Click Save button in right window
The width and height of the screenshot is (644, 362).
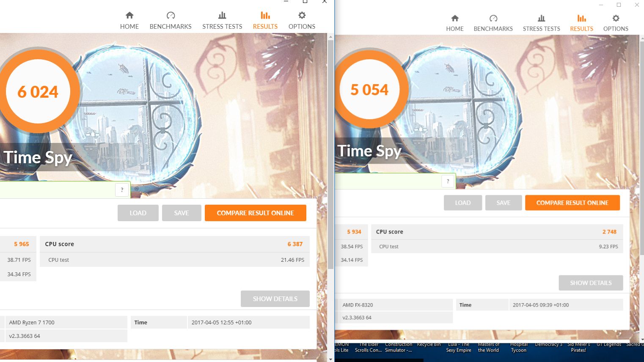[x=504, y=203]
